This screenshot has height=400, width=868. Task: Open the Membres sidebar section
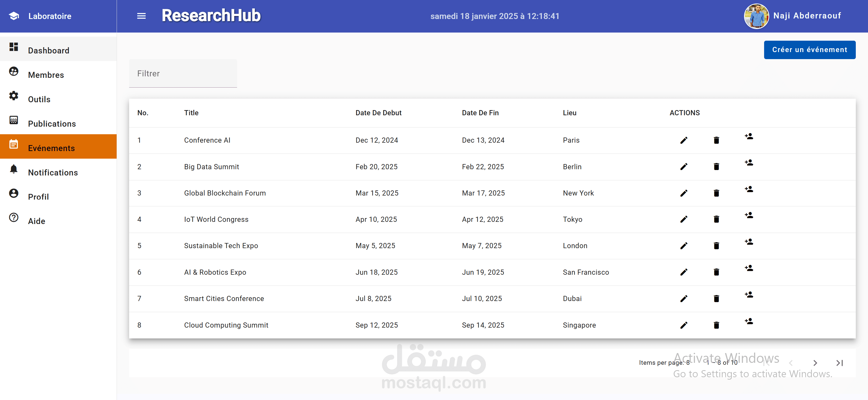pos(46,75)
